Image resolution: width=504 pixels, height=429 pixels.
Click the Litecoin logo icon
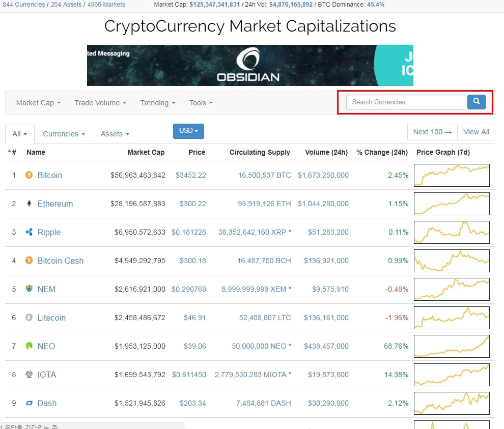click(29, 318)
